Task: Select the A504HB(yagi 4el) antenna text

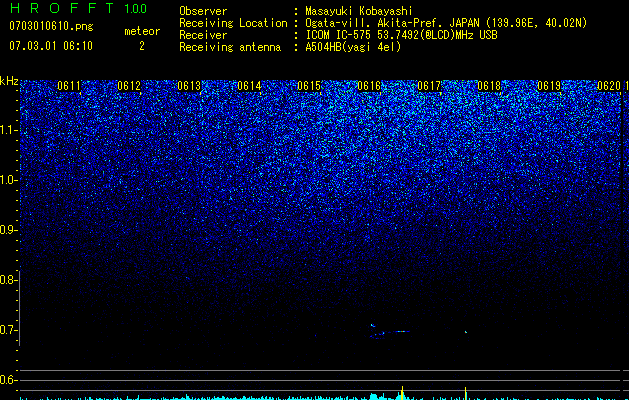Action: coord(353,47)
